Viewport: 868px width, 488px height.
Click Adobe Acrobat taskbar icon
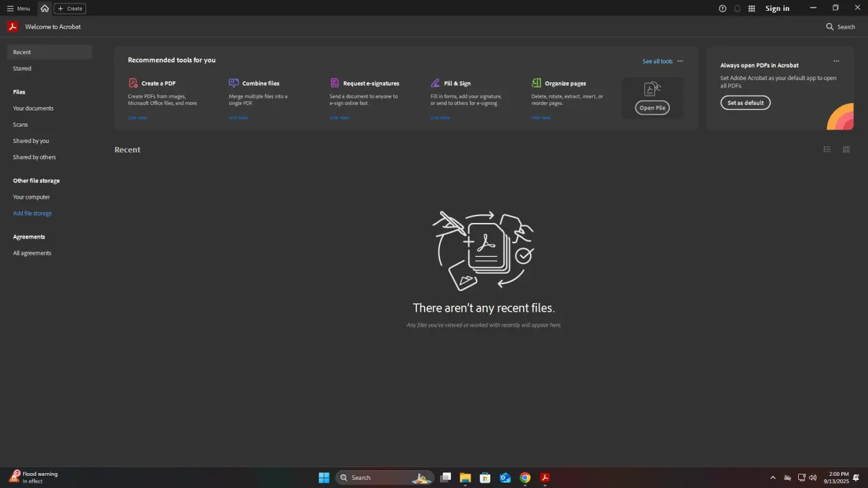(x=545, y=477)
